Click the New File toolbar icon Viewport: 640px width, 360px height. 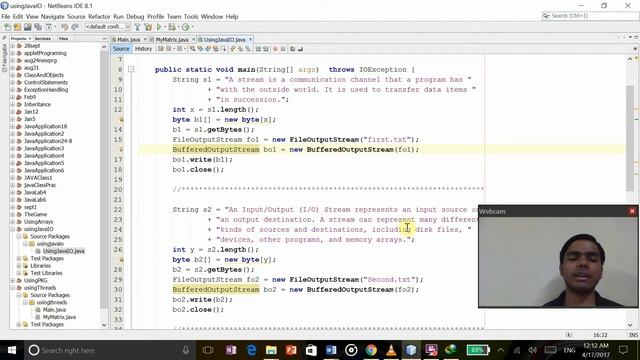click(x=7, y=27)
